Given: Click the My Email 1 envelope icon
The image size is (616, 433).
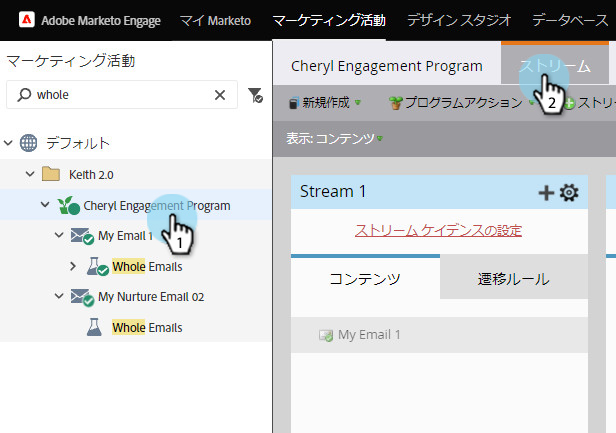Looking at the screenshot, I should (x=82, y=236).
